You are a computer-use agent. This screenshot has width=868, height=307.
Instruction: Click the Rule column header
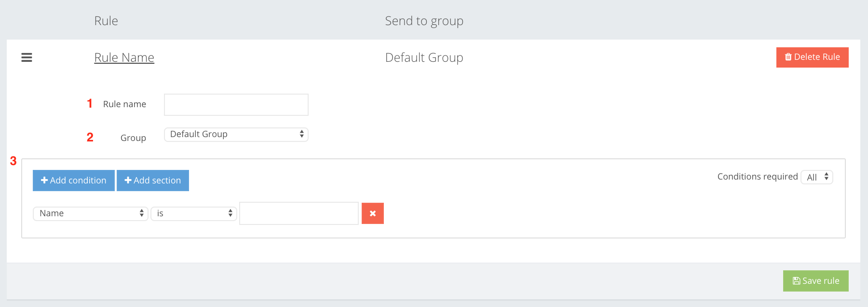106,21
